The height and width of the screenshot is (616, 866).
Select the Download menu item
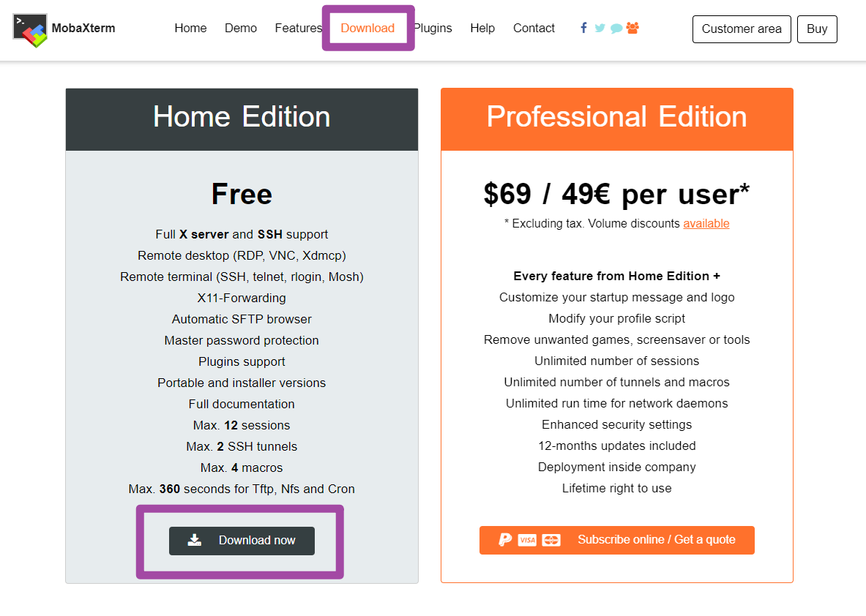367,29
